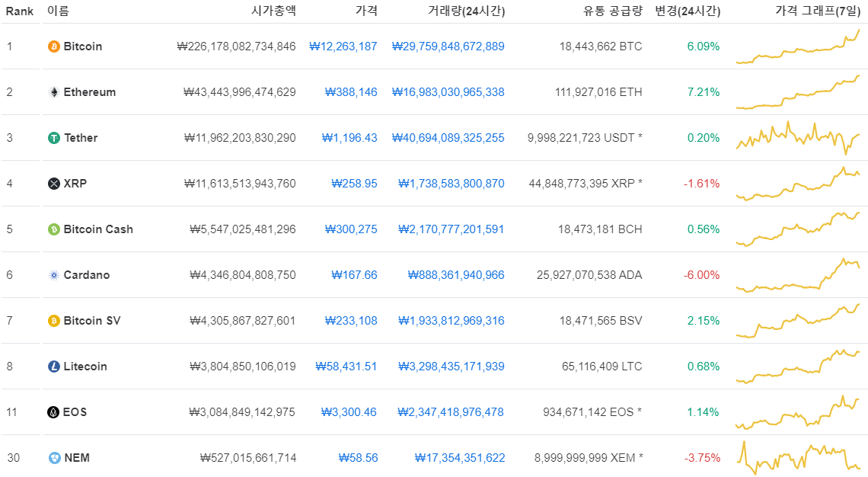
Task: Sort by the 변경(24시간) column header
Action: pyautogui.click(x=688, y=11)
